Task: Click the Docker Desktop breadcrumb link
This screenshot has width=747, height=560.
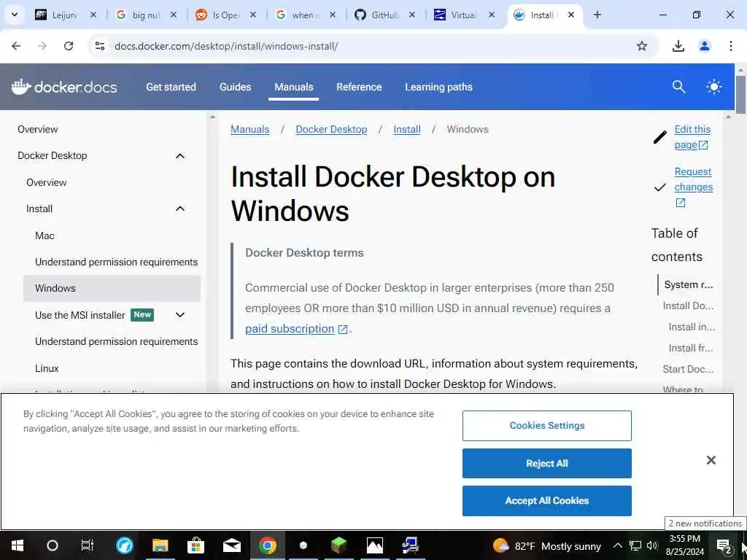Action: point(332,130)
